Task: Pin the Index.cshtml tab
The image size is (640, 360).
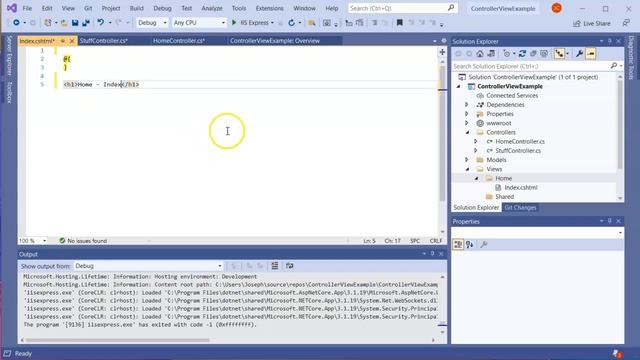Action: [x=62, y=41]
